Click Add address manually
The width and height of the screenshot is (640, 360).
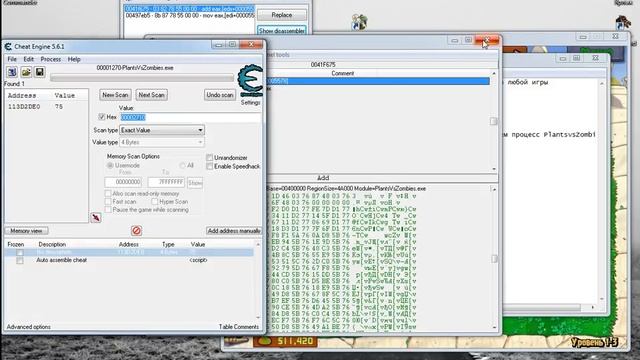coord(234,231)
